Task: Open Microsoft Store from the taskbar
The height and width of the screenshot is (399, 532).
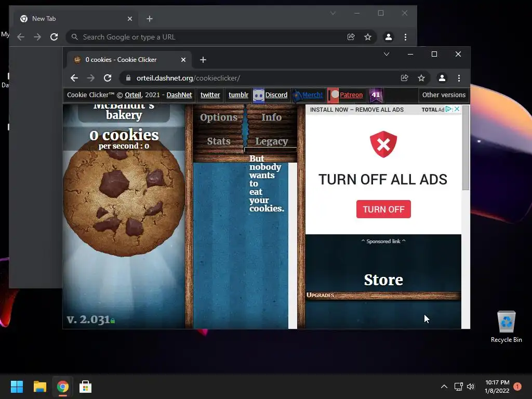Action: 86,387
